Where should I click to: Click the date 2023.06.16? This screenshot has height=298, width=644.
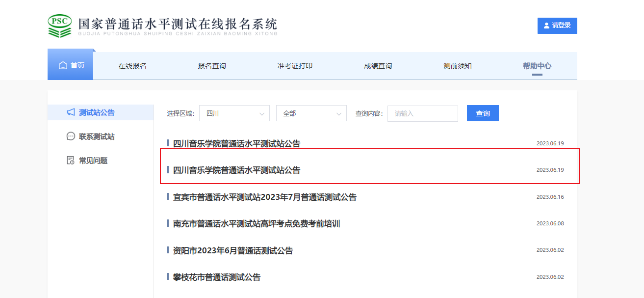tap(550, 197)
